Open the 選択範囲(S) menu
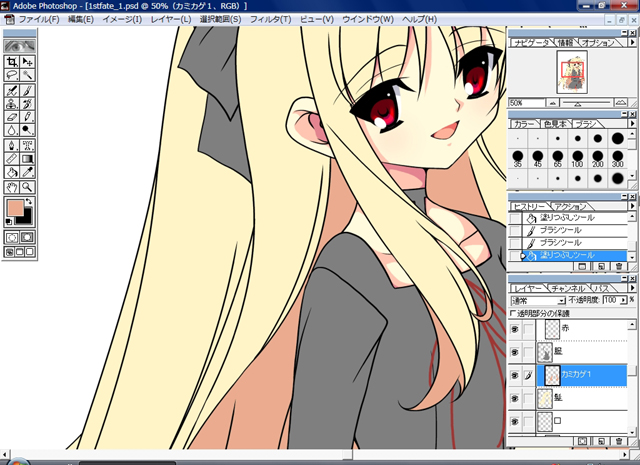 point(220,19)
